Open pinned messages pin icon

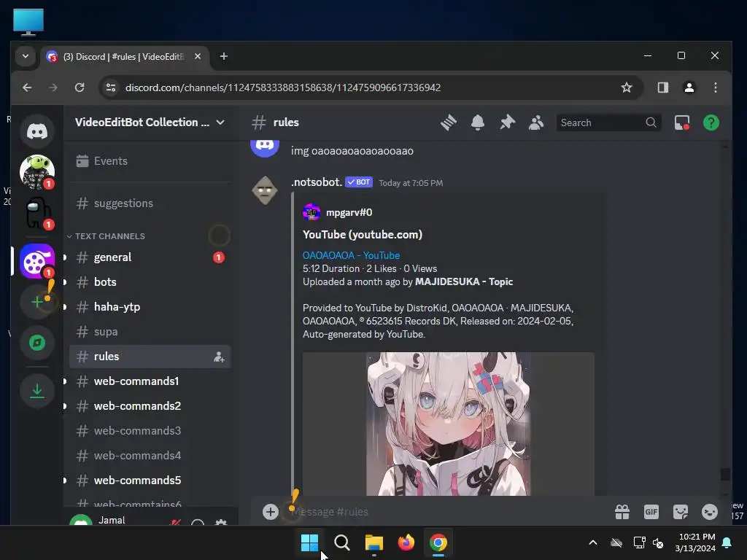(x=508, y=122)
